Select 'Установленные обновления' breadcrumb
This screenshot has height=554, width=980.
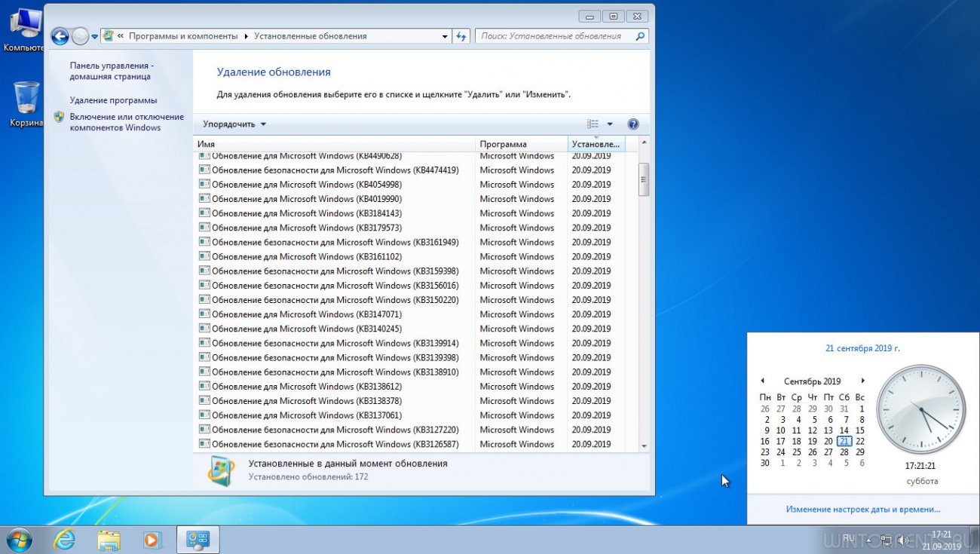pyautogui.click(x=310, y=36)
